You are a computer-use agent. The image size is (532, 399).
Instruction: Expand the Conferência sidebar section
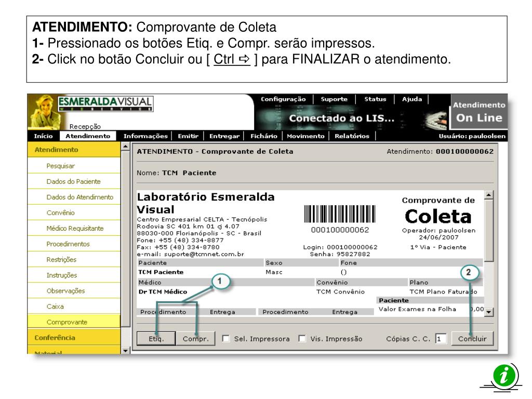pos(74,338)
